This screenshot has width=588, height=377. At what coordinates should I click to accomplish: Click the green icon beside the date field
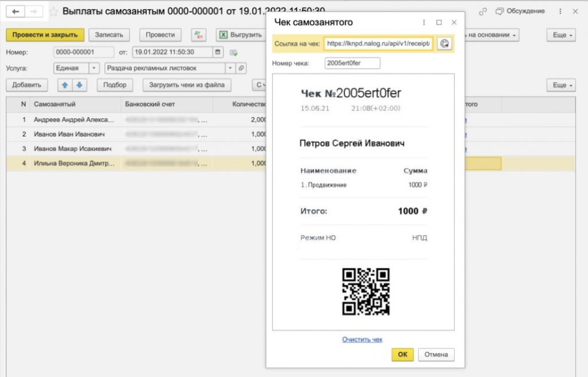(x=234, y=52)
